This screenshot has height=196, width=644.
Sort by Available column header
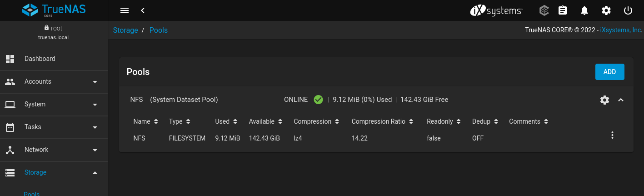(x=266, y=121)
